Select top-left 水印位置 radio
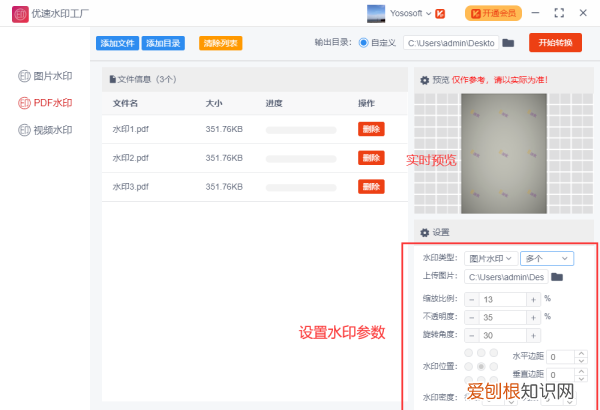 pyautogui.click(x=469, y=353)
